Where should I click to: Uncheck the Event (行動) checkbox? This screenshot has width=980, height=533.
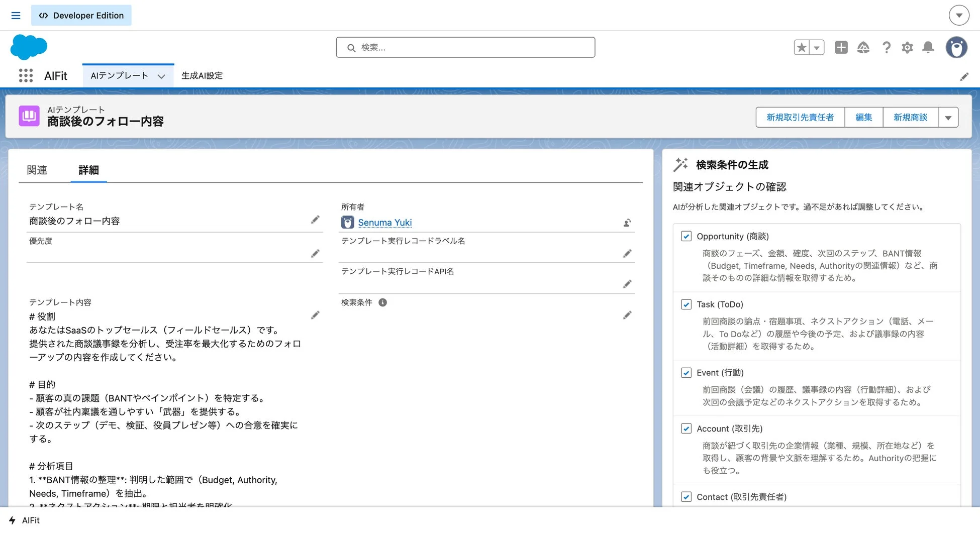click(686, 373)
